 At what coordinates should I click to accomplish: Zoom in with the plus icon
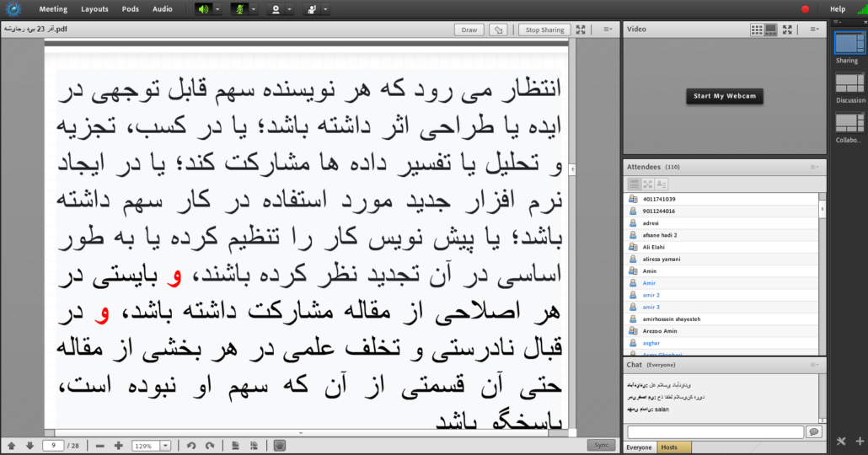click(119, 446)
